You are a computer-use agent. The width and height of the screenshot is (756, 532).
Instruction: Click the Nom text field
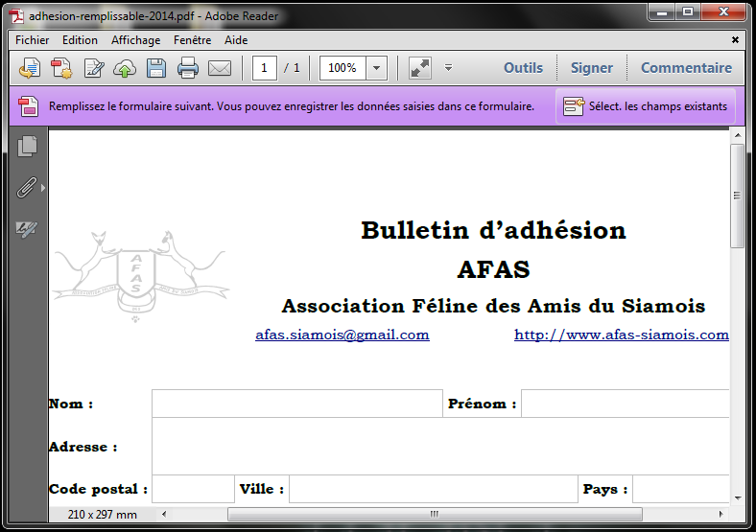pos(297,404)
